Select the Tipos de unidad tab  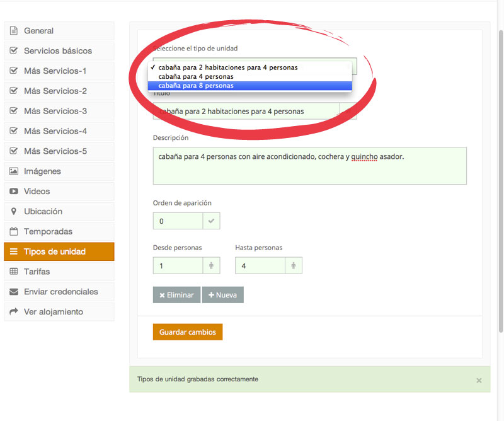pos(59,251)
